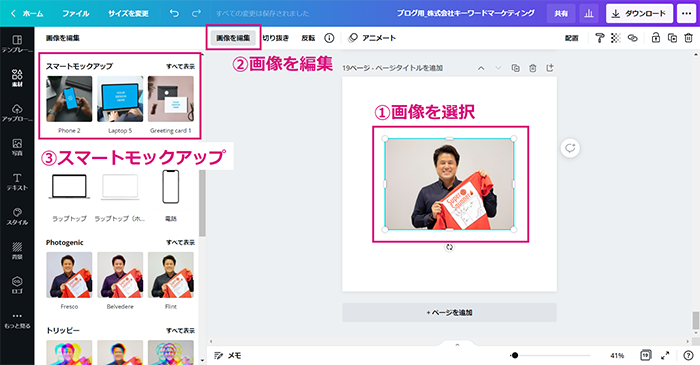Delete the selected element via trash icon
700x365 pixels.
688,38
